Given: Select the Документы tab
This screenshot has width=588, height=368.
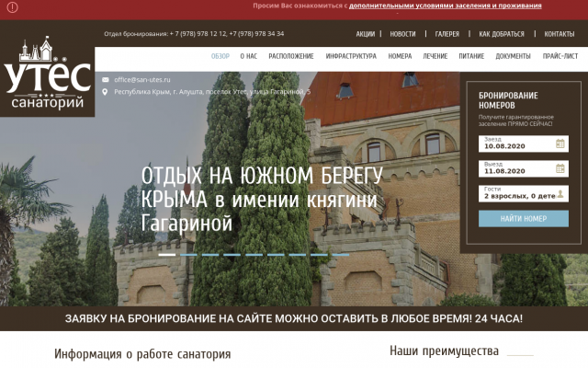Looking at the screenshot, I should (513, 56).
